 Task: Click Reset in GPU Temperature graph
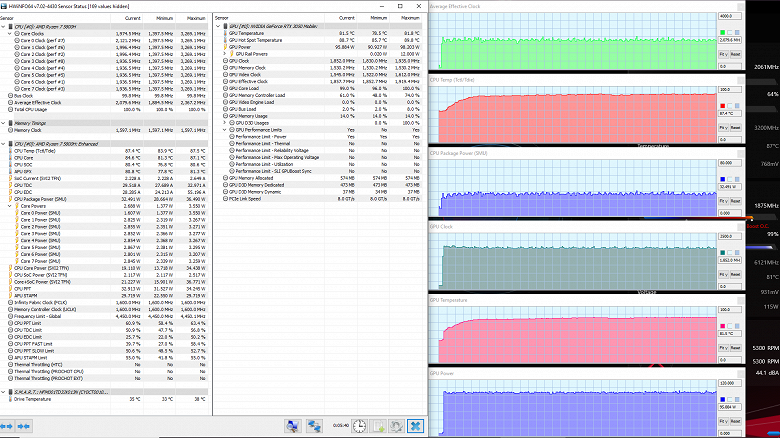pyautogui.click(x=736, y=348)
